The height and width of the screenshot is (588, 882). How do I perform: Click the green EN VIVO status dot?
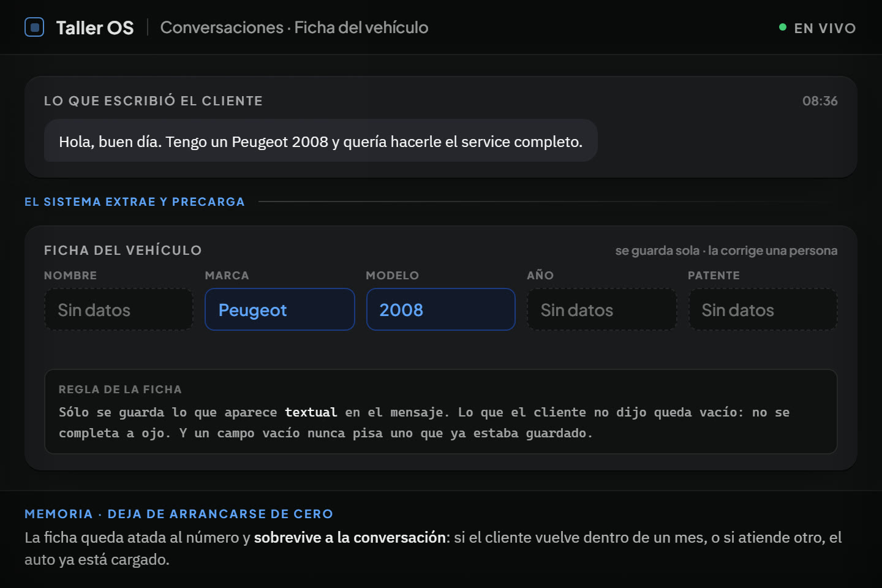click(782, 28)
